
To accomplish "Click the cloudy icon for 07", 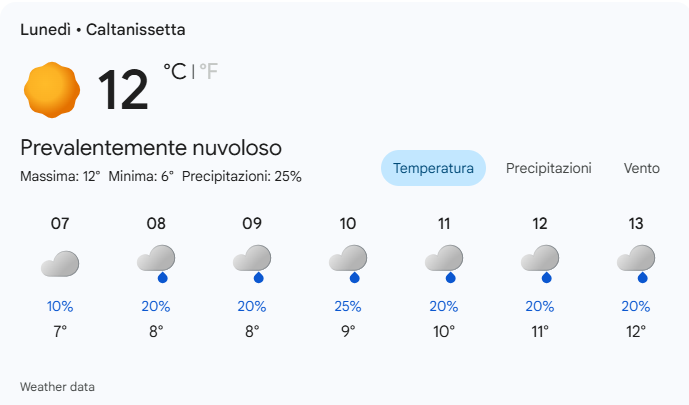I will point(60,264).
